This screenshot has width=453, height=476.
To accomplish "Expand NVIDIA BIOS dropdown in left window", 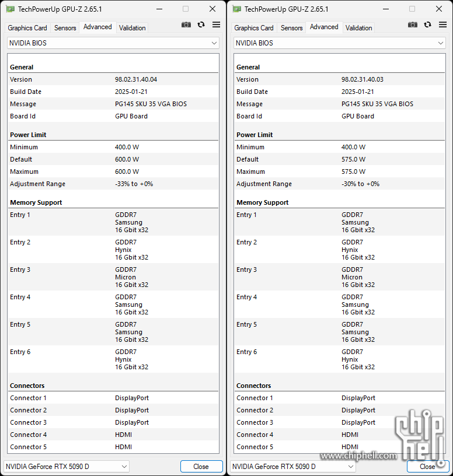I will (x=113, y=43).
